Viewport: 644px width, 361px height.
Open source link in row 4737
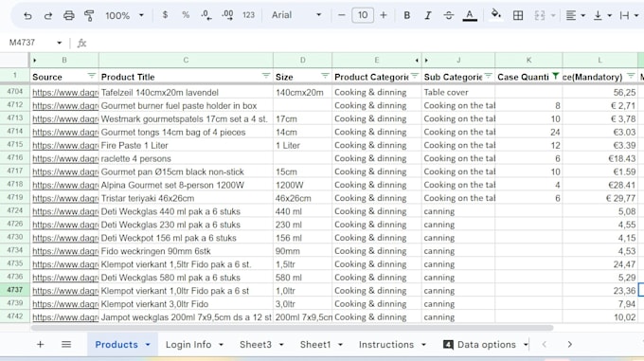click(65, 291)
